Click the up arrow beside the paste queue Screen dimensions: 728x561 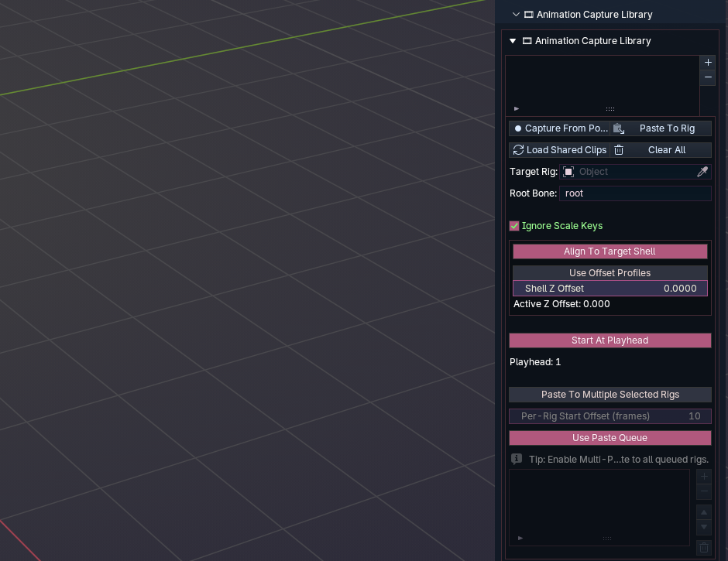tap(703, 512)
